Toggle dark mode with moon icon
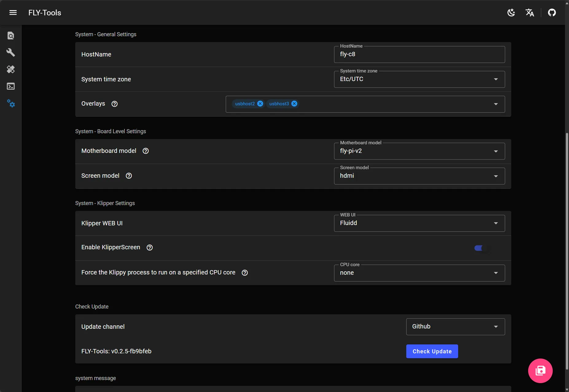 (x=511, y=13)
